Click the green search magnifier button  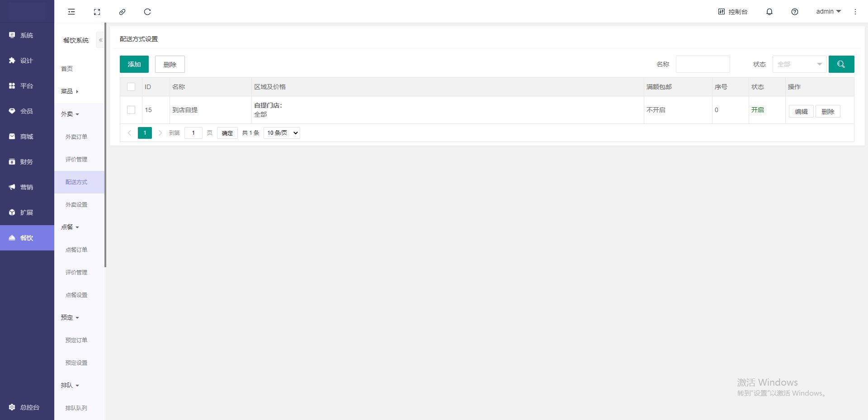[841, 64]
